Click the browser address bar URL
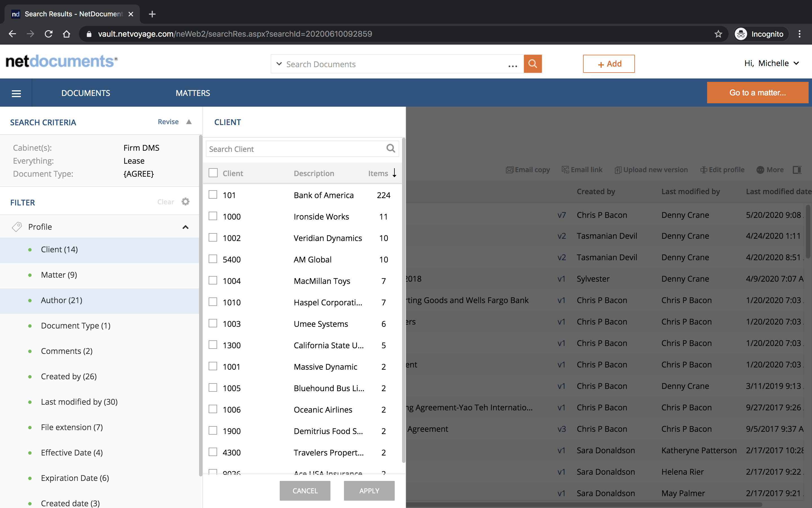Screen dimensions: 812x508 tap(235, 34)
